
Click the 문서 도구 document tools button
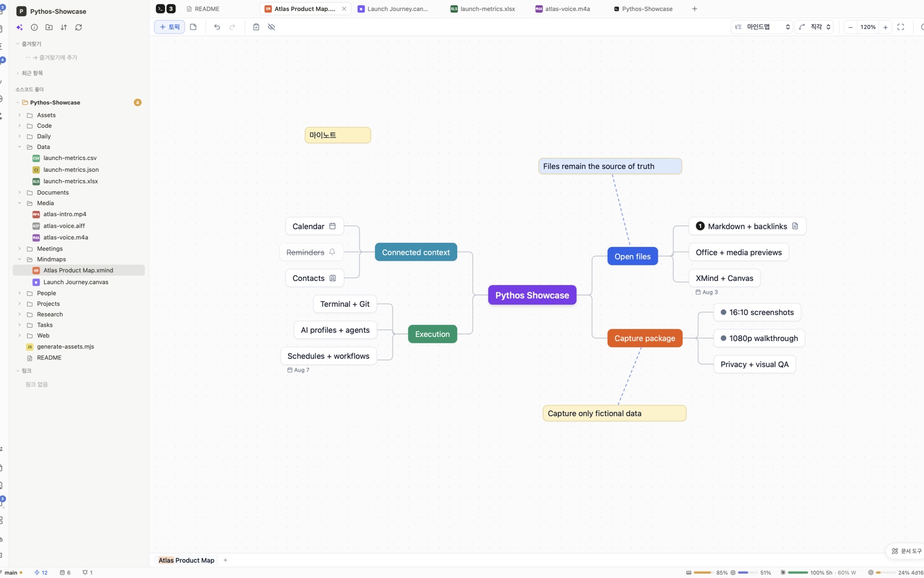[907, 551]
